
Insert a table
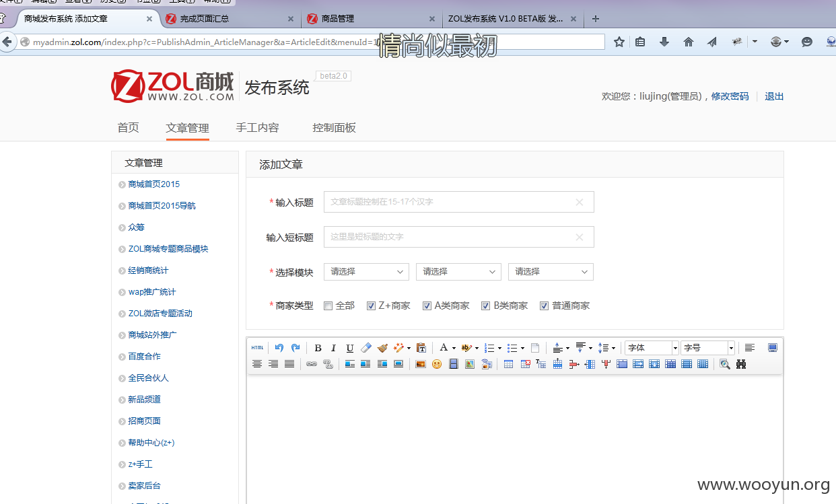pyautogui.click(x=508, y=364)
